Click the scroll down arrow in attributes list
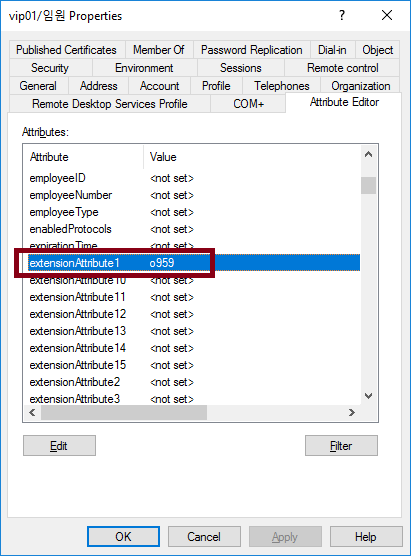This screenshot has width=411, height=556. point(368,396)
